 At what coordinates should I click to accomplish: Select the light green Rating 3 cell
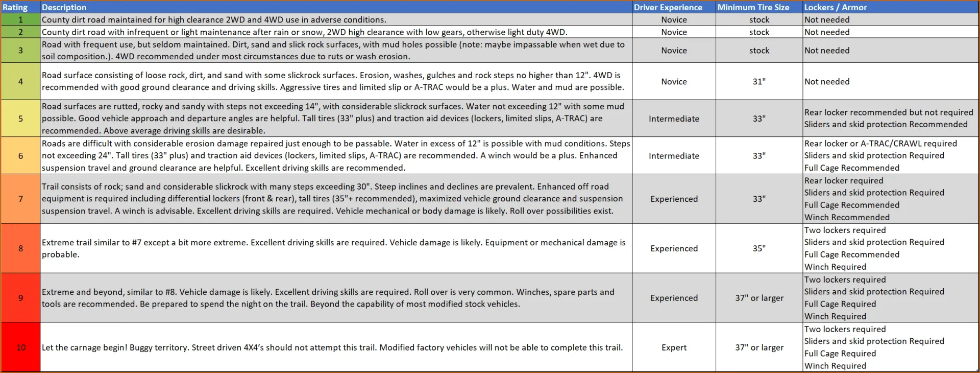[20, 51]
